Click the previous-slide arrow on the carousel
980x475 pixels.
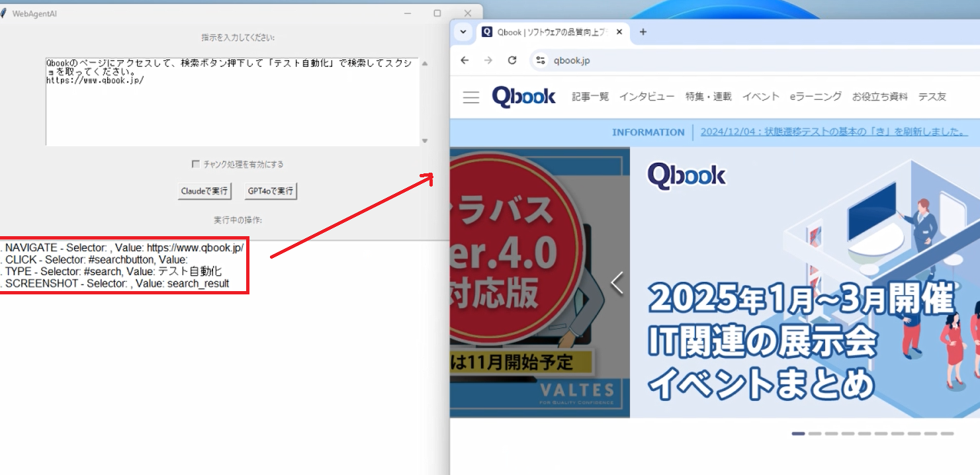(617, 282)
